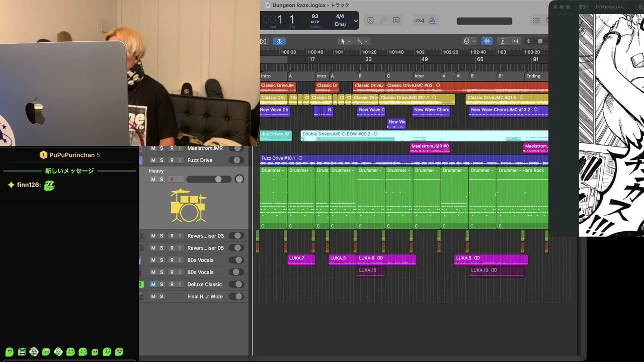Toggle the metronome click
Image resolution: width=644 pixels, height=362 pixels.
(x=432, y=21)
